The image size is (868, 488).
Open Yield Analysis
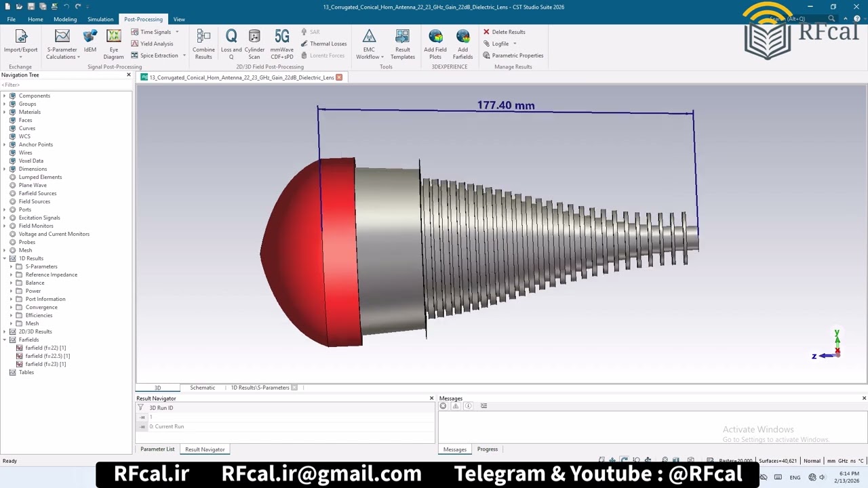[152, 43]
